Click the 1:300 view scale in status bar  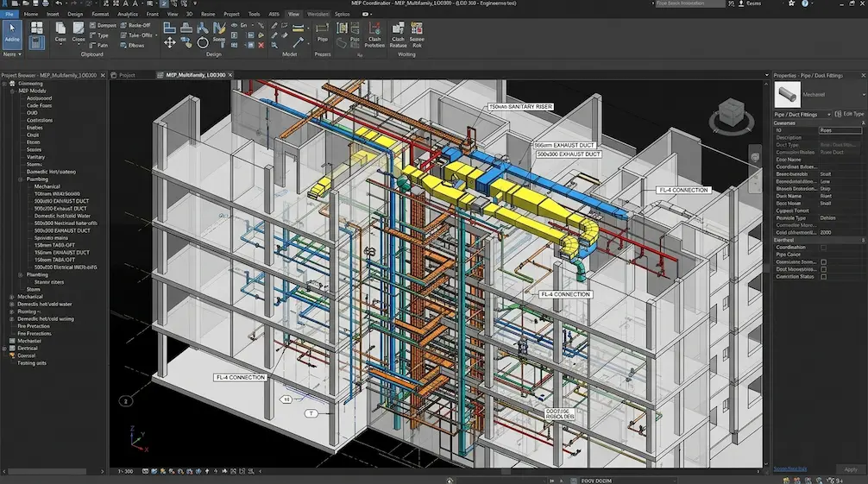click(x=125, y=471)
